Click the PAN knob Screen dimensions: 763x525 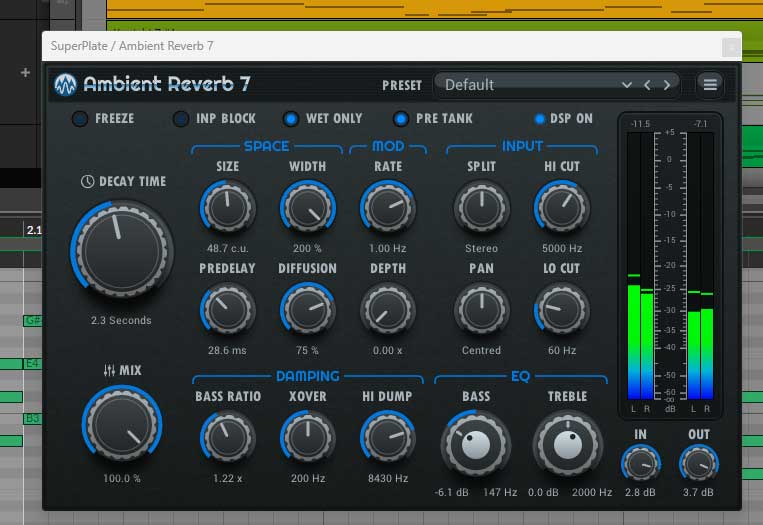click(x=481, y=309)
